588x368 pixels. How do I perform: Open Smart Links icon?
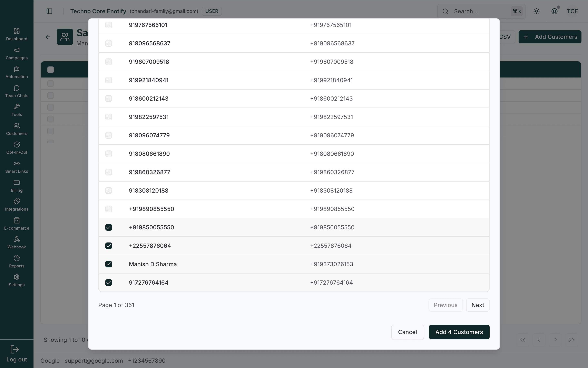17,164
